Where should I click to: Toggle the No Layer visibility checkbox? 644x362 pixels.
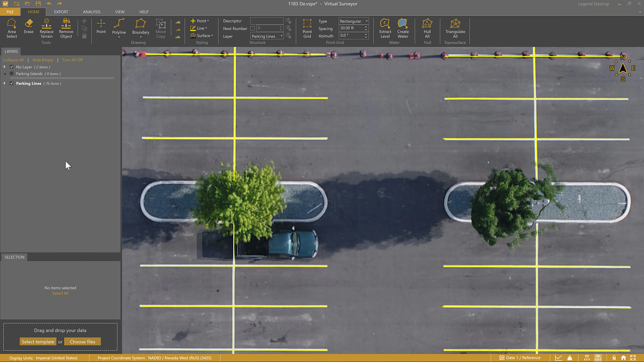(12, 67)
